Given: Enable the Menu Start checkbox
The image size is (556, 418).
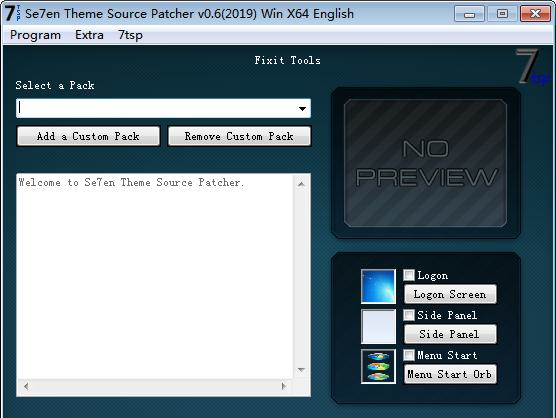Looking at the screenshot, I should click(409, 355).
